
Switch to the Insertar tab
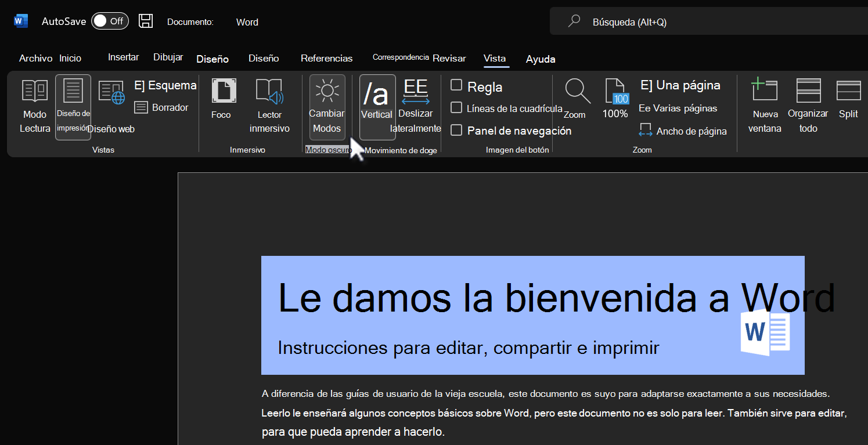[123, 57]
